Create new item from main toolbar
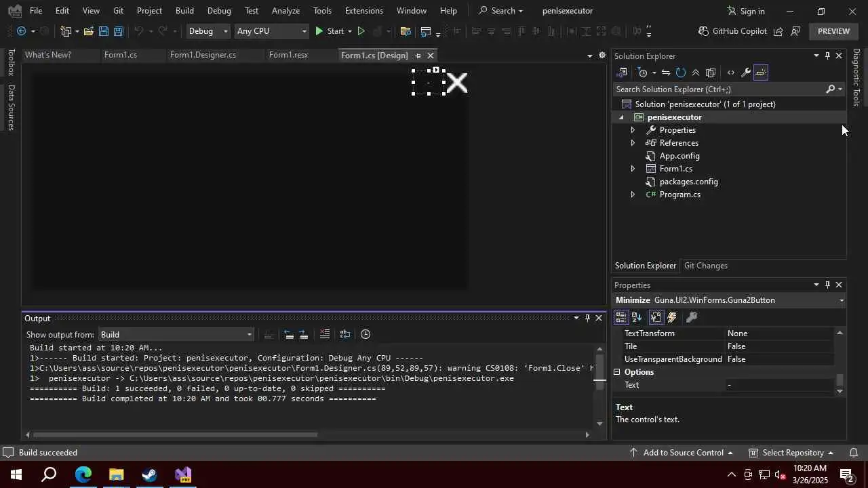 pos(66,31)
